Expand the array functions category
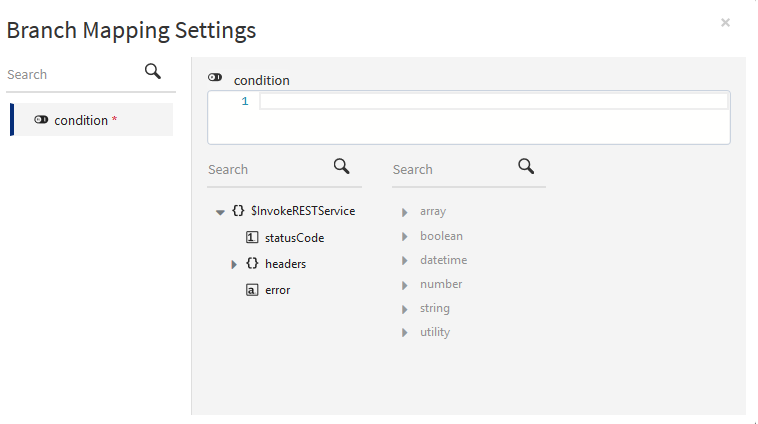Screen dimensions: 758x424 [x=405, y=212]
